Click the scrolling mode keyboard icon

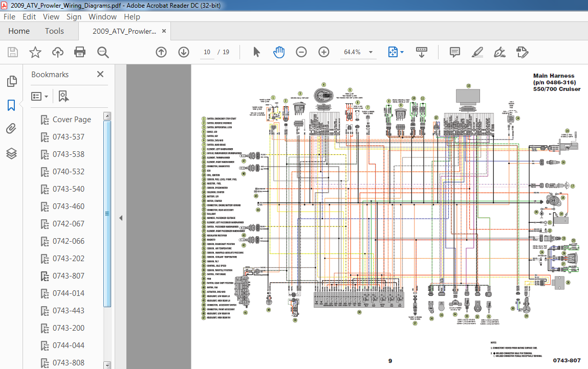(422, 52)
